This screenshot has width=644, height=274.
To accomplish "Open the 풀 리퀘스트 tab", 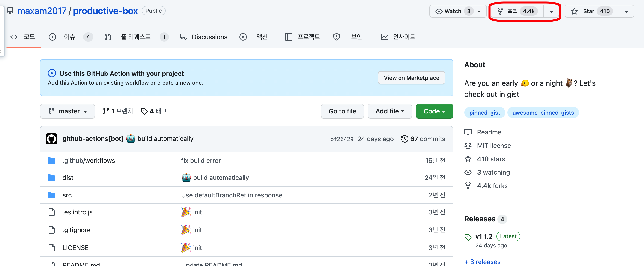I will click(x=135, y=37).
